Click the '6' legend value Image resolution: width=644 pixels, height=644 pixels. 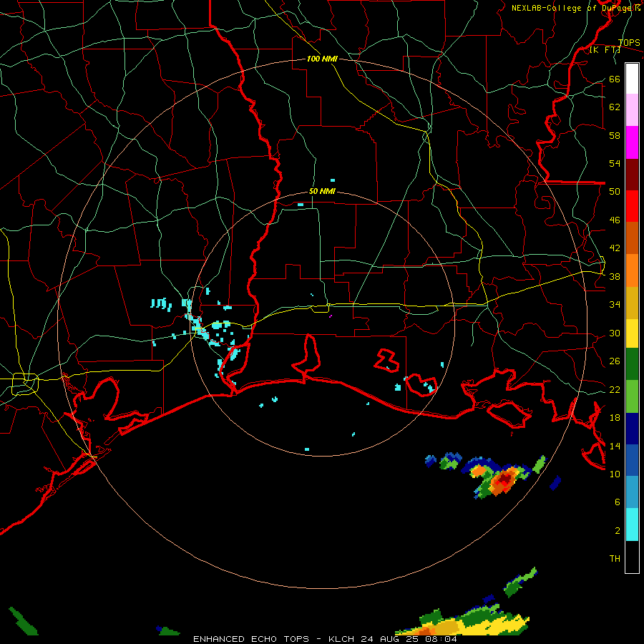[618, 502]
